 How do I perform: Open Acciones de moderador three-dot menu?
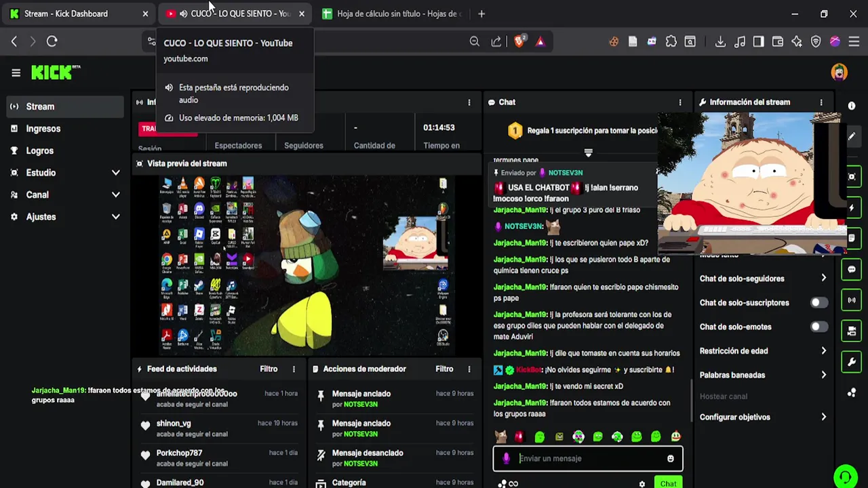coord(469,369)
